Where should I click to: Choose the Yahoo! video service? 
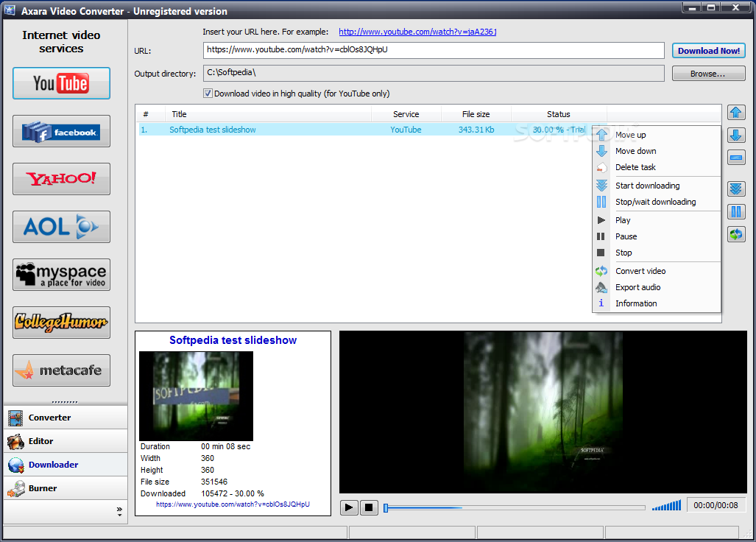(x=61, y=179)
